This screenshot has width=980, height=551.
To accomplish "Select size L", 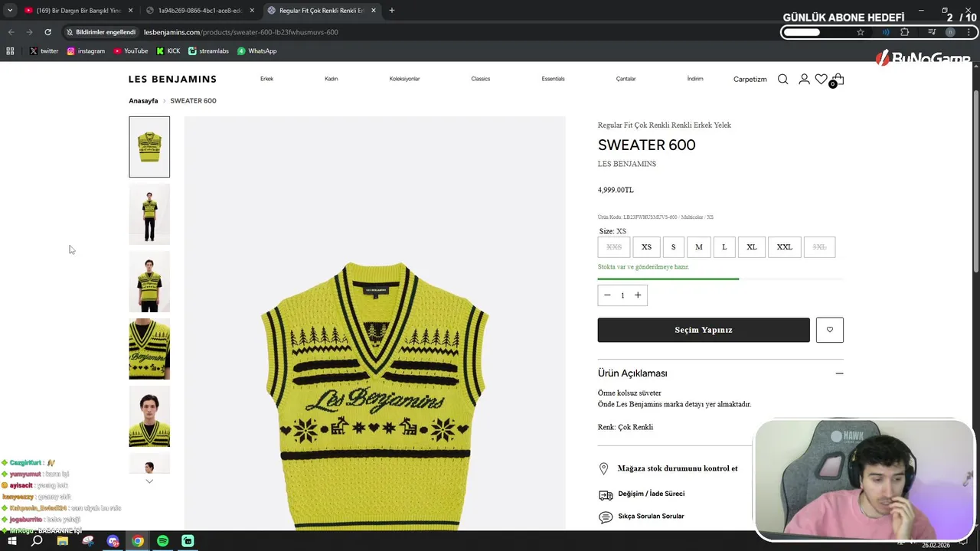I will tap(724, 247).
